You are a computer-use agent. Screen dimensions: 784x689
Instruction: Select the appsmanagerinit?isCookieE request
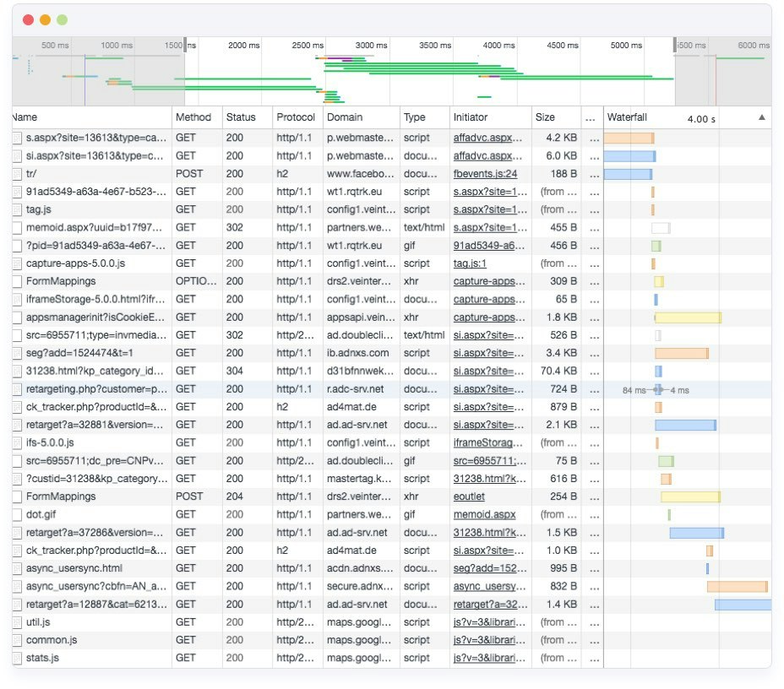392,317
